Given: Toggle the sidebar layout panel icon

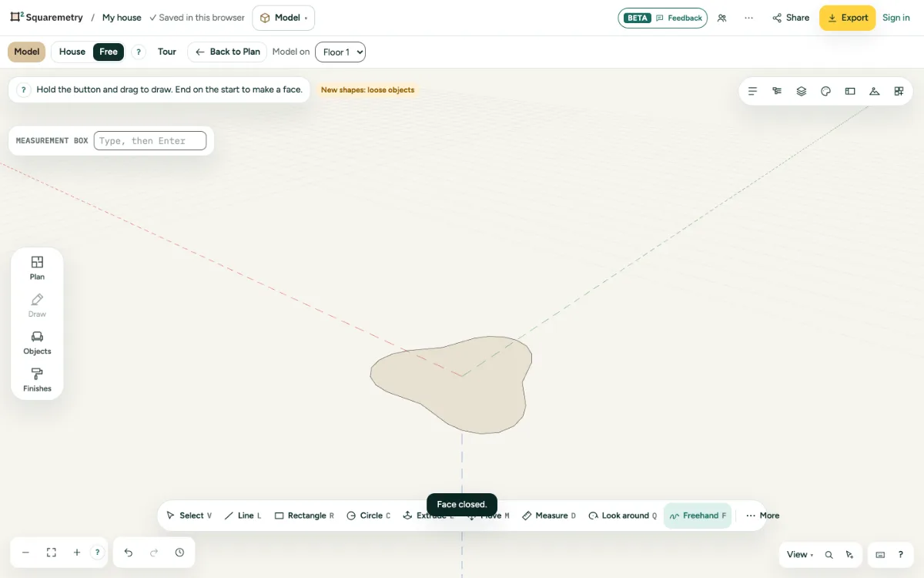Looking at the screenshot, I should pyautogui.click(x=850, y=91).
